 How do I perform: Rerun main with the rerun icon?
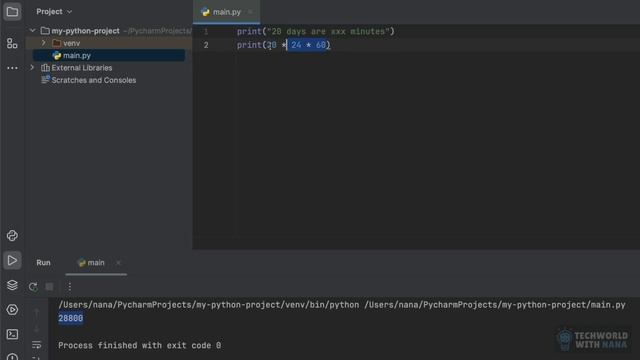33,287
